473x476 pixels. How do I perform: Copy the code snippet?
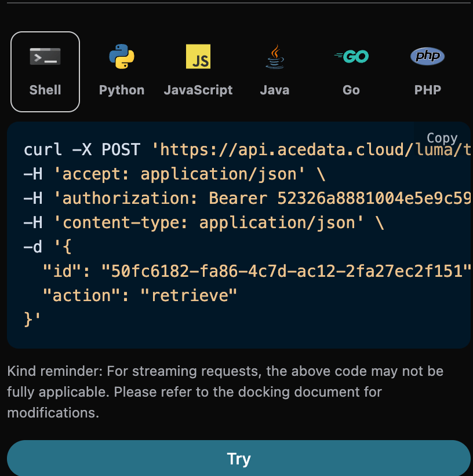pos(442,138)
